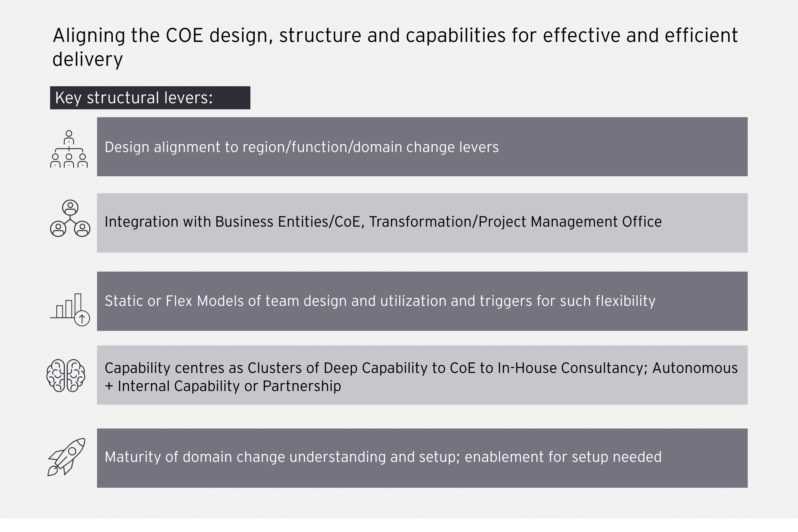
Task: Click the bar chart growth icon
Action: pyautogui.click(x=70, y=309)
